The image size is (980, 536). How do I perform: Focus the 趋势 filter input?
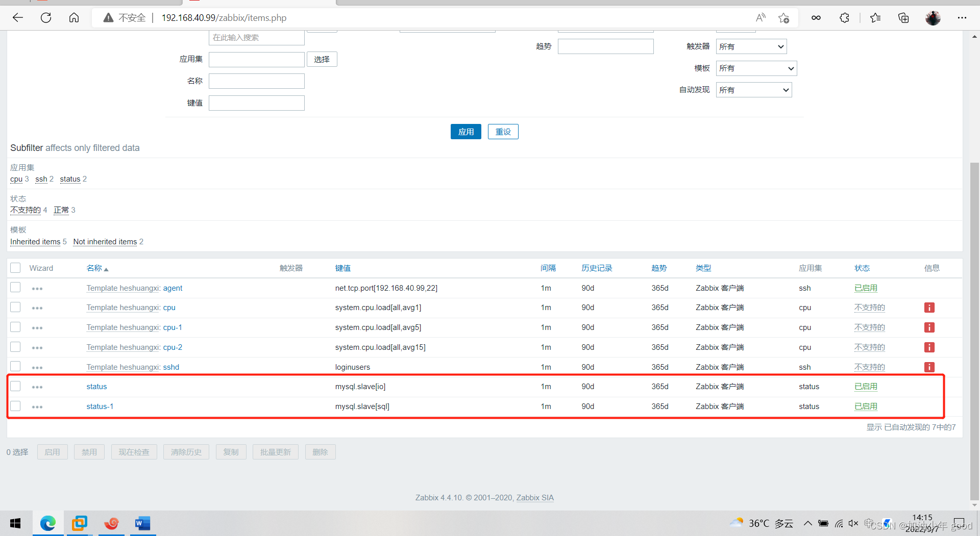tap(606, 46)
